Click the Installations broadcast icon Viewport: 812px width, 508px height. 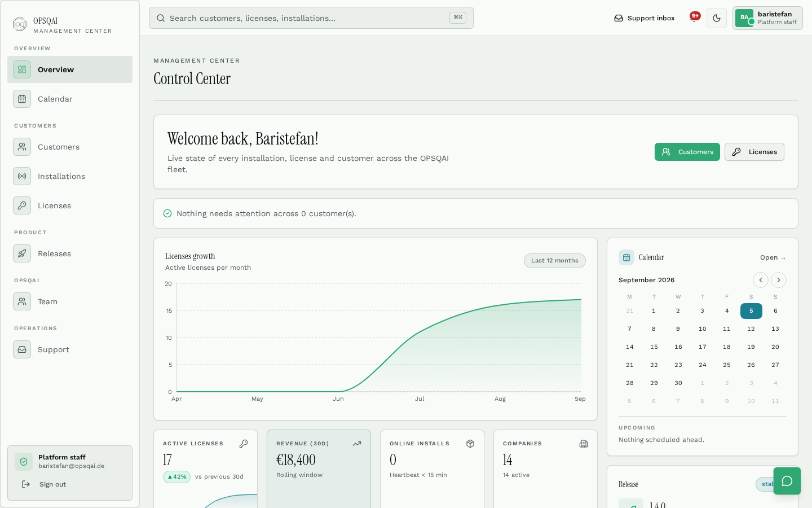tap(22, 176)
